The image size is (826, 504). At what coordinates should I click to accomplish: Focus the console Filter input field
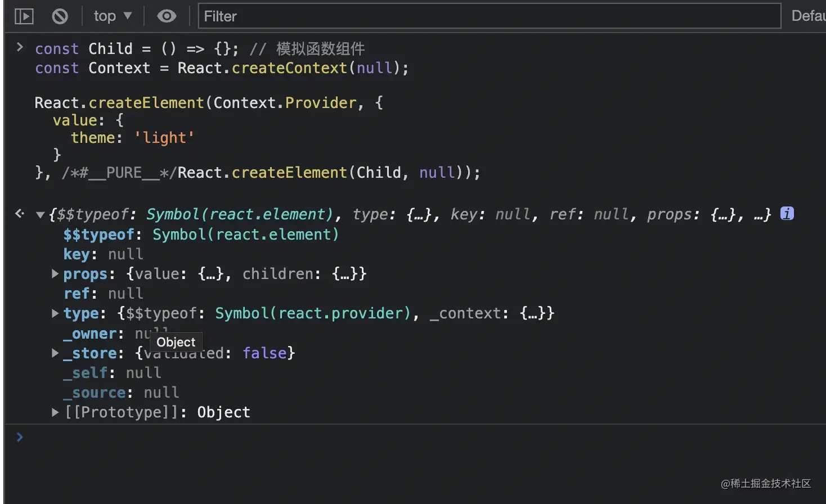click(x=490, y=16)
